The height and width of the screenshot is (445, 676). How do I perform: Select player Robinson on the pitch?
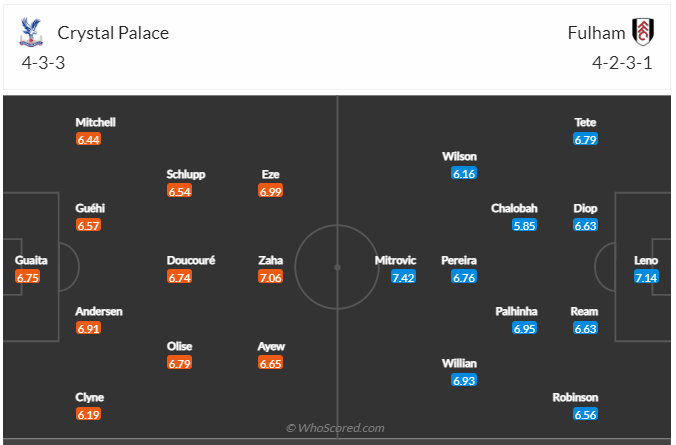tap(576, 397)
